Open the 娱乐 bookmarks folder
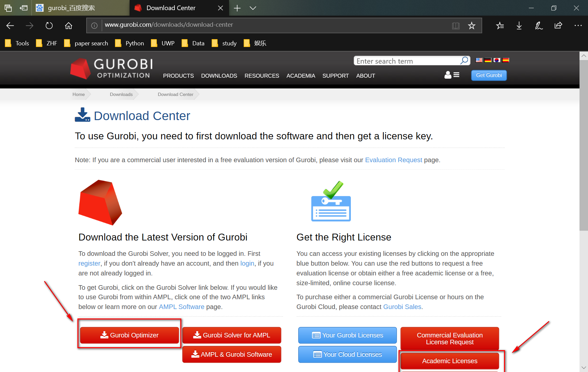Screen dimensions: 588x372 [x=255, y=43]
